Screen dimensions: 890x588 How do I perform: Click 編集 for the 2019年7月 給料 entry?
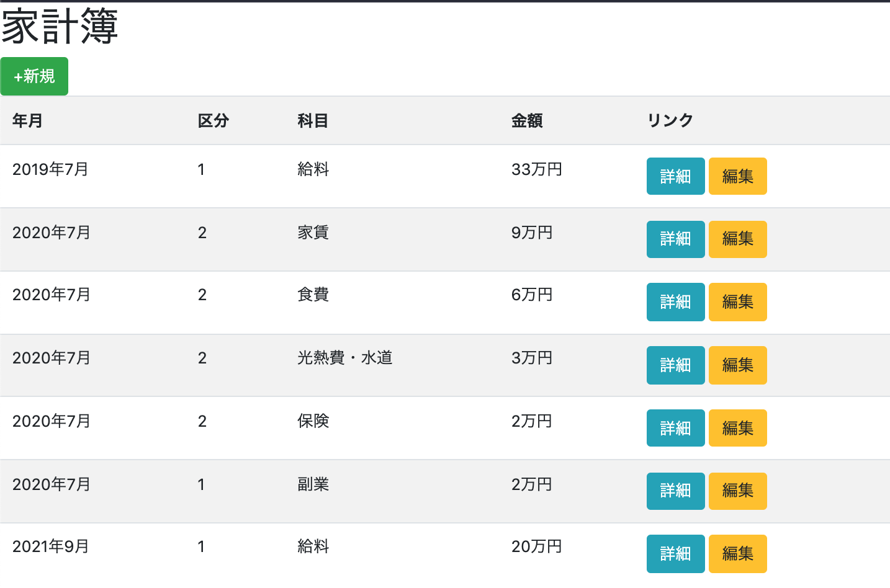coord(737,176)
